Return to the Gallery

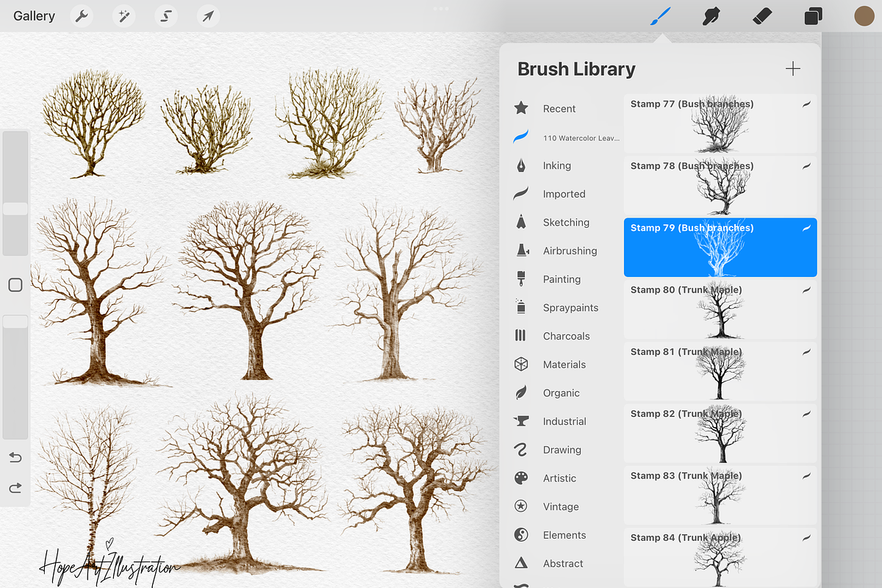(x=34, y=16)
